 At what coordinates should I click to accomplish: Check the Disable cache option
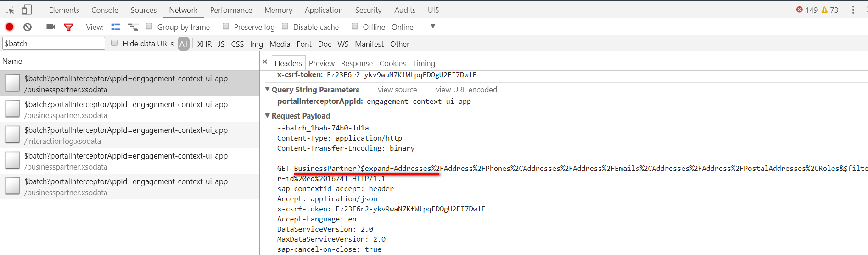click(285, 27)
